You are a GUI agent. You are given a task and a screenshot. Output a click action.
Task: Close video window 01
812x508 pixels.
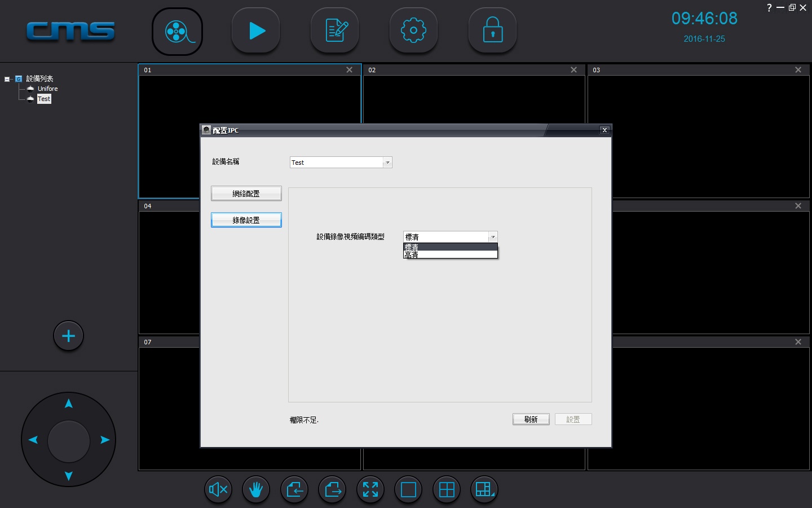[350, 70]
